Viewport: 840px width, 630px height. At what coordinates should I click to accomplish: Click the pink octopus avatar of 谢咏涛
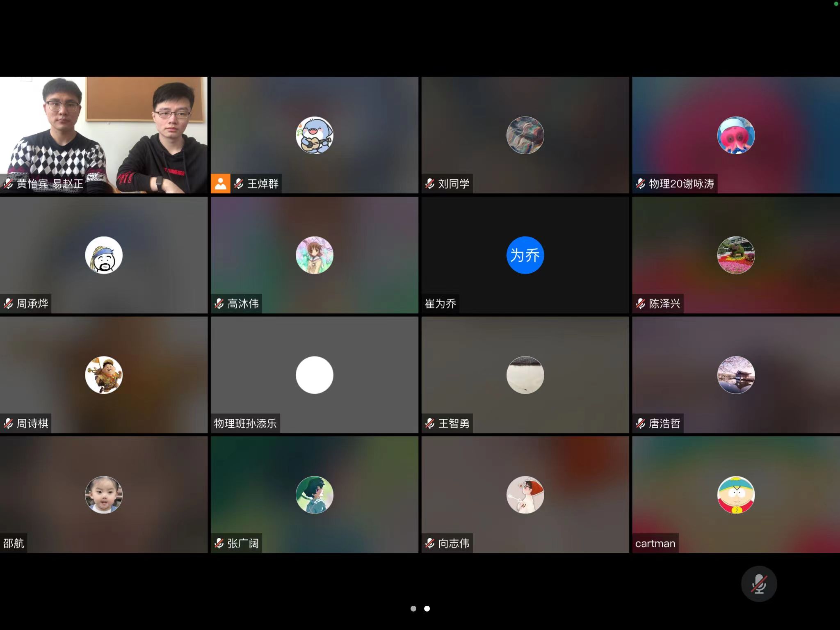point(736,135)
